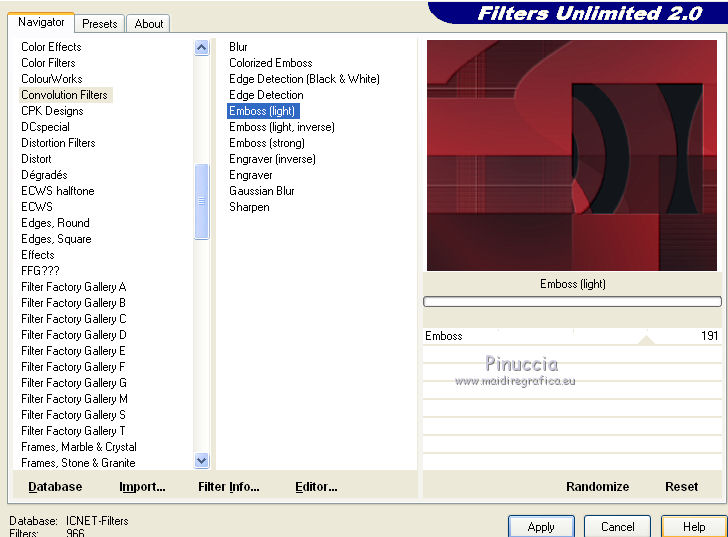728x537 pixels.
Task: Choose Colorized Emboss filter
Action: [271, 63]
